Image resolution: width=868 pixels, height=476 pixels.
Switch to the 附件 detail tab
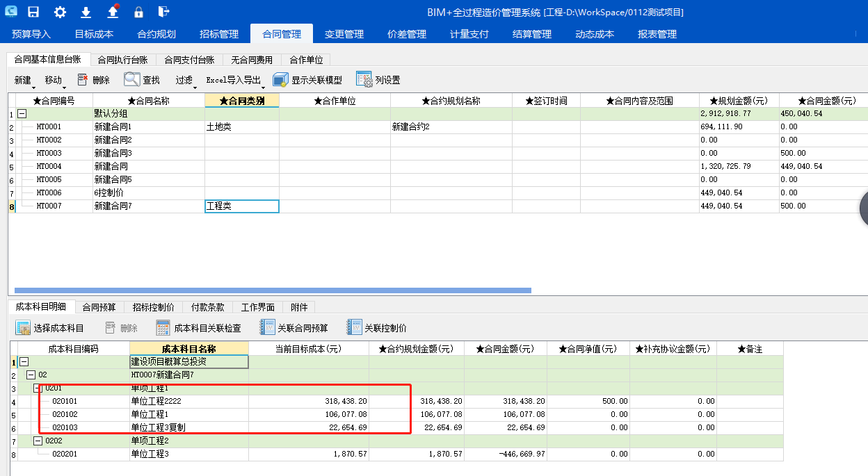pyautogui.click(x=299, y=307)
